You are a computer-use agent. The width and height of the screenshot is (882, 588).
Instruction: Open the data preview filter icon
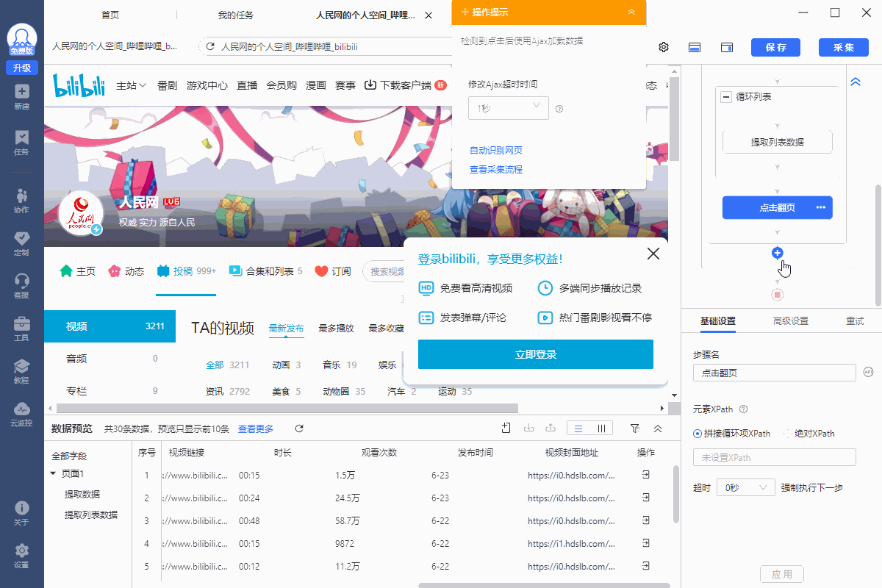[x=634, y=429]
